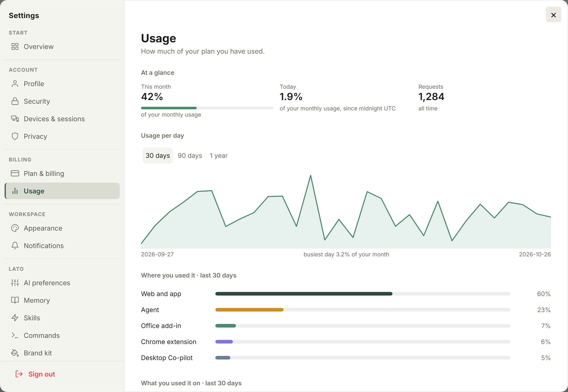Click the purple Chrome extension usage bar
Image resolution: width=568 pixels, height=392 pixels.
pos(224,342)
